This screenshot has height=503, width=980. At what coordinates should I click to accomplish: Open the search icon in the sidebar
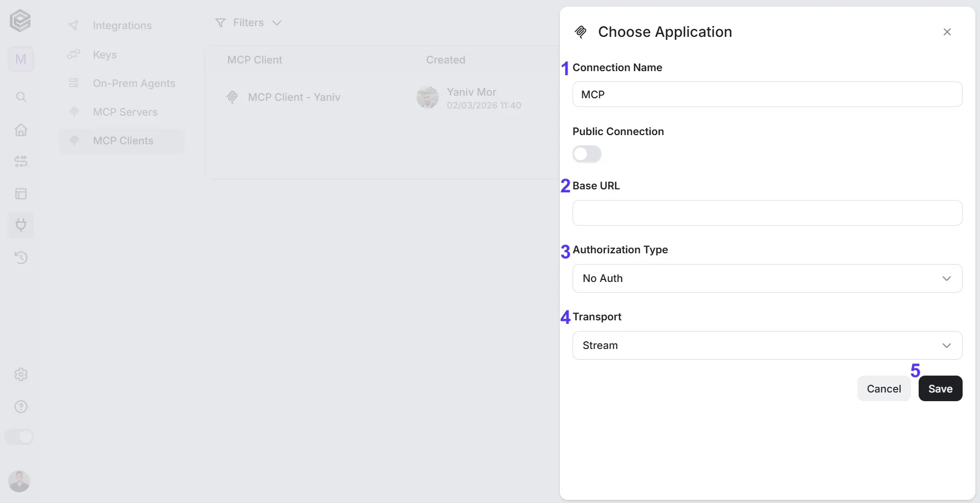click(x=21, y=97)
